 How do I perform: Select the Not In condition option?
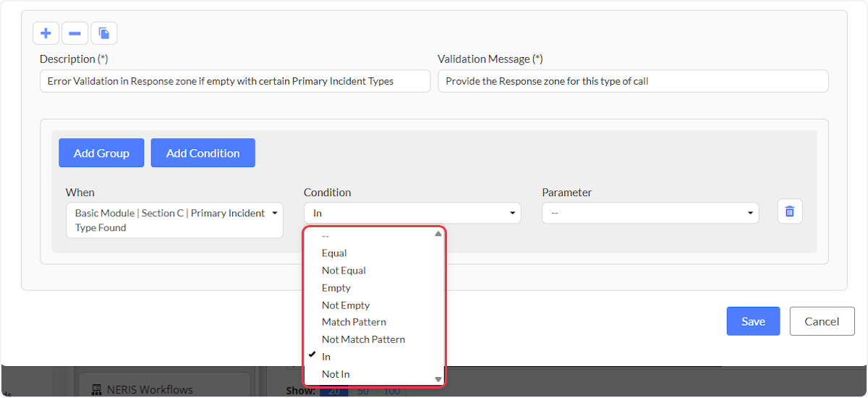pos(370,374)
